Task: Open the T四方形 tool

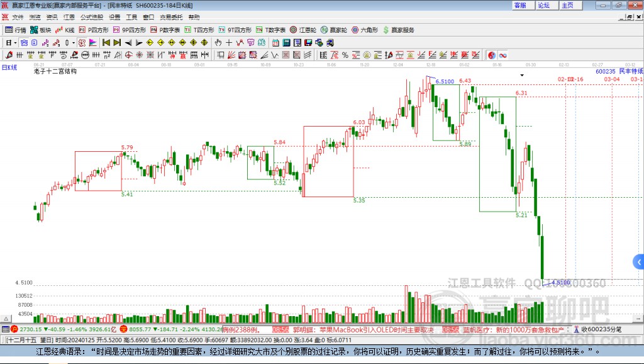Action: click(x=199, y=30)
